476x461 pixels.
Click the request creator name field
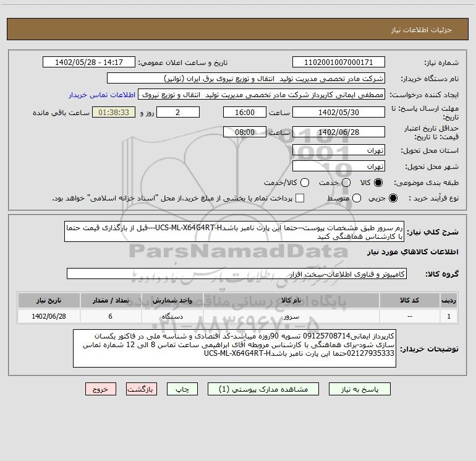click(261, 95)
